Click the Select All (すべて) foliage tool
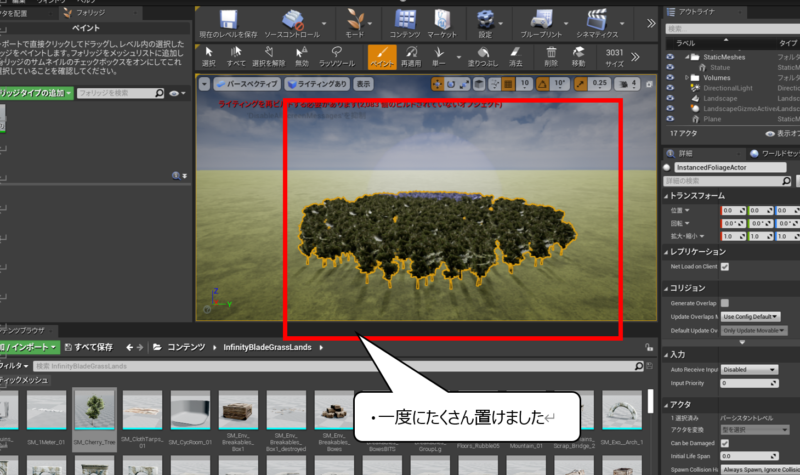Viewport: 800px width, 475px height. [236, 57]
